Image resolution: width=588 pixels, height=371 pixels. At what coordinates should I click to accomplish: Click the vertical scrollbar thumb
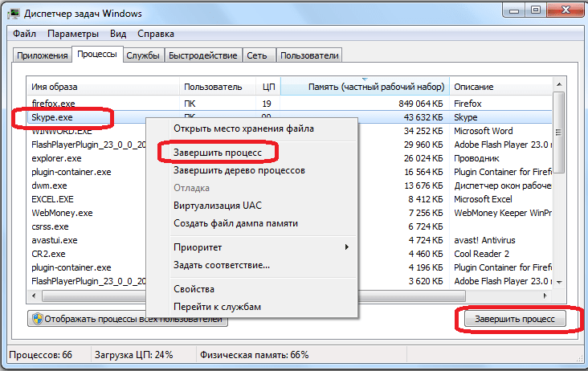coord(559,132)
